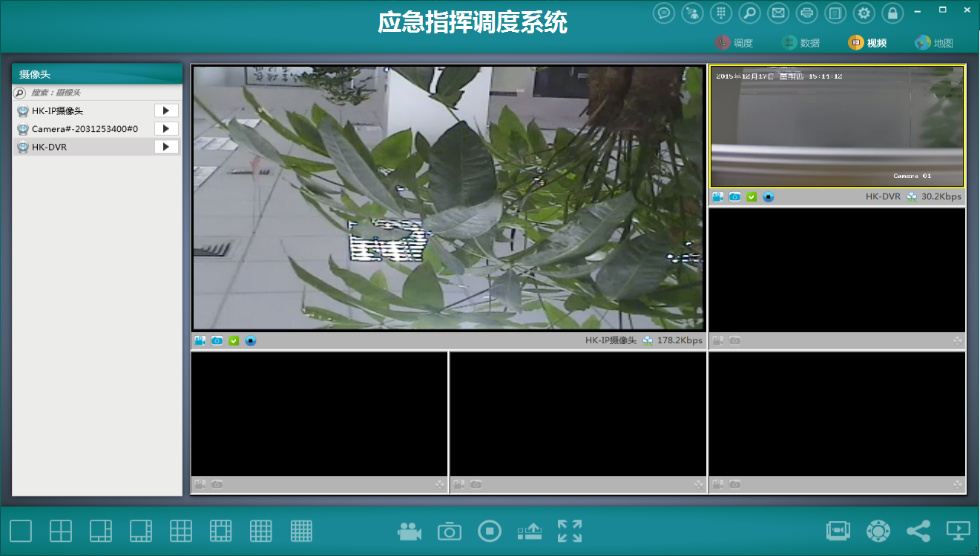Click the lock icon in header

tap(892, 13)
